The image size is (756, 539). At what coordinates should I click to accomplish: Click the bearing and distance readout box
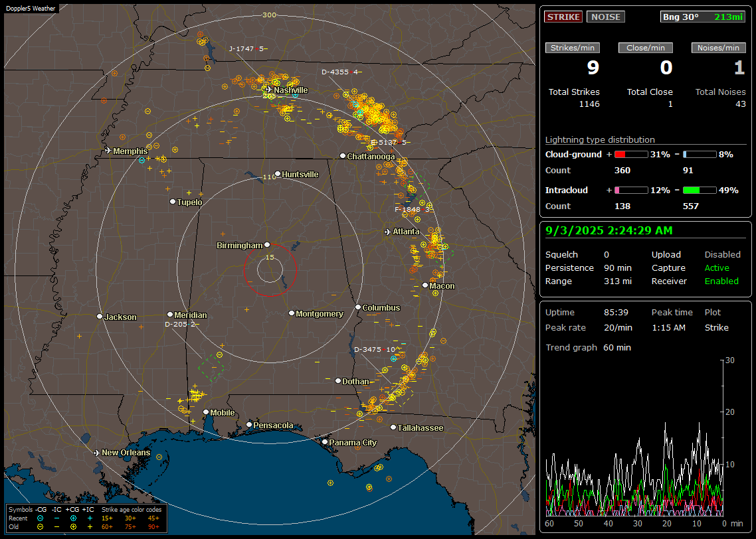coord(702,17)
